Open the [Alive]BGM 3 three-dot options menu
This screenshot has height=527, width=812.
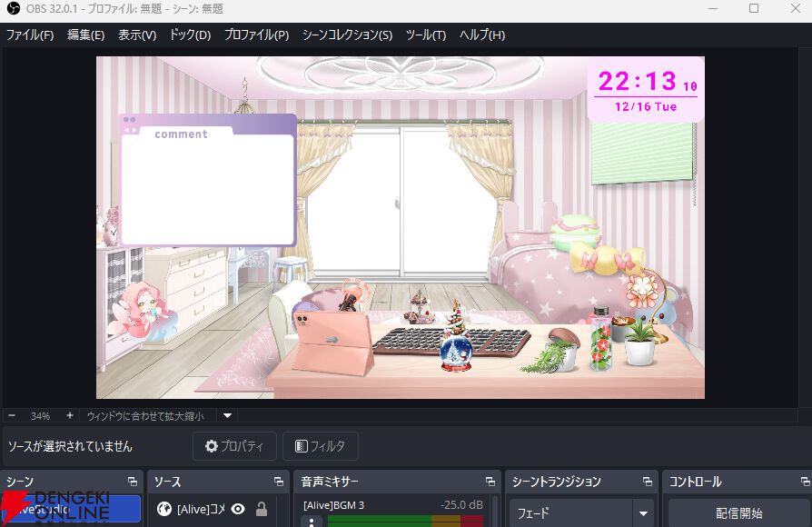tap(312, 522)
